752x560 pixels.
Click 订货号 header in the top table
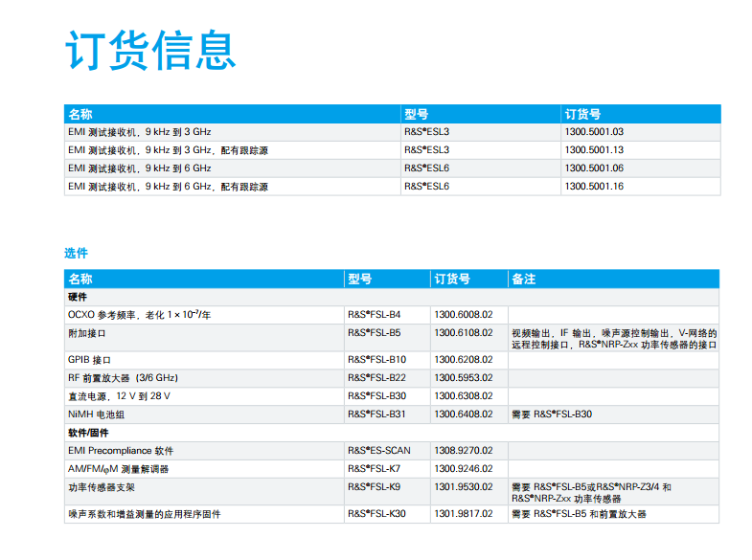click(x=582, y=114)
